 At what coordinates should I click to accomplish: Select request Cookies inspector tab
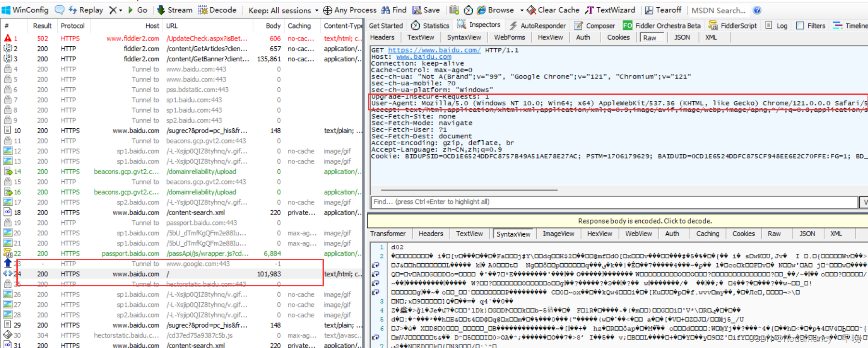(618, 37)
